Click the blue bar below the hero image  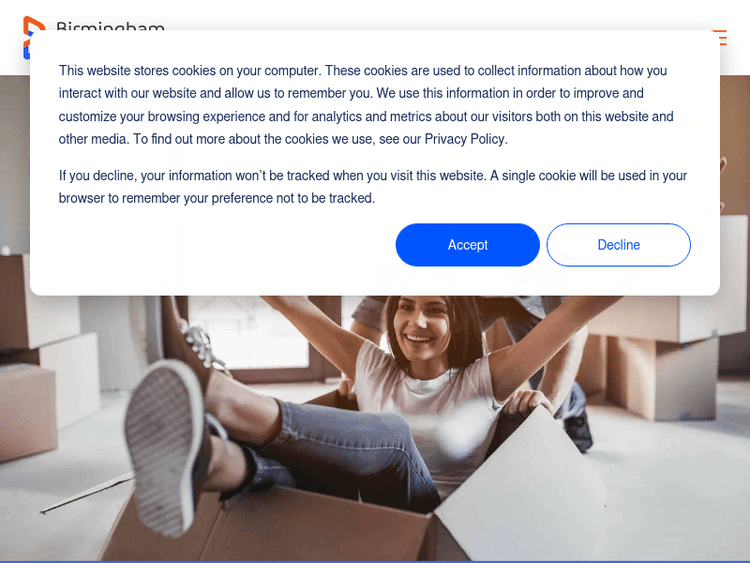pyautogui.click(x=375, y=562)
